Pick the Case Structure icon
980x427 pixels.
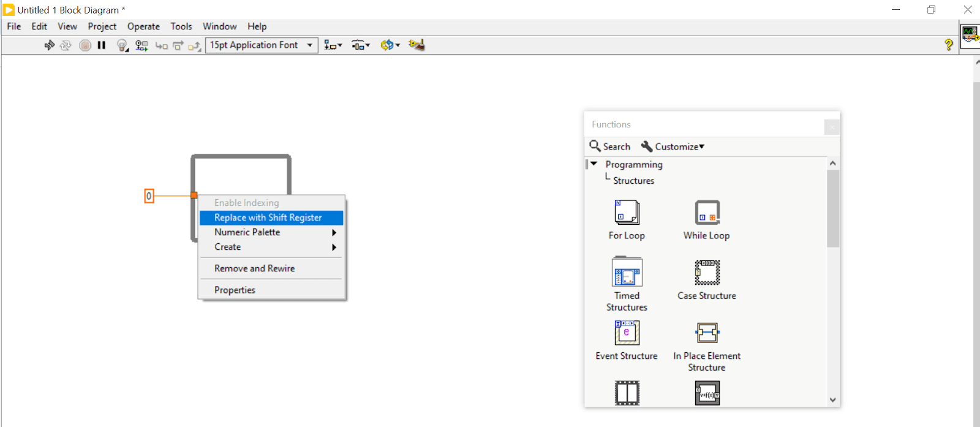coord(707,273)
